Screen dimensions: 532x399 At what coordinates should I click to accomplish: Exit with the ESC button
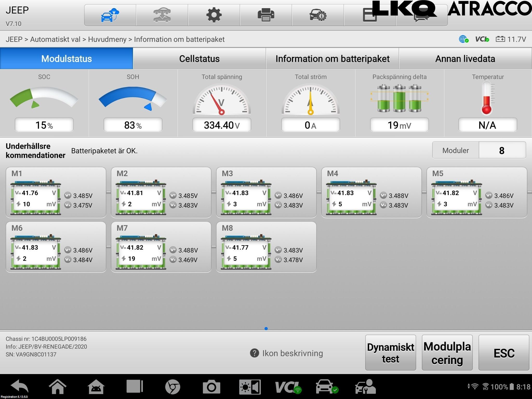(504, 353)
